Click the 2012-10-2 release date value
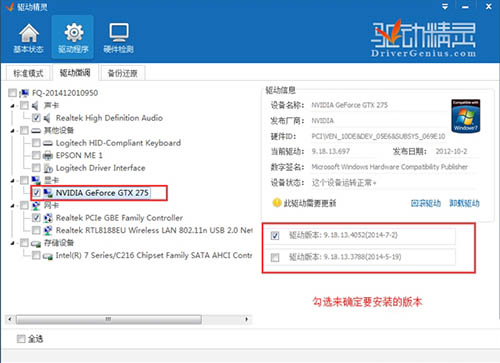The height and width of the screenshot is (363, 500). point(451,151)
